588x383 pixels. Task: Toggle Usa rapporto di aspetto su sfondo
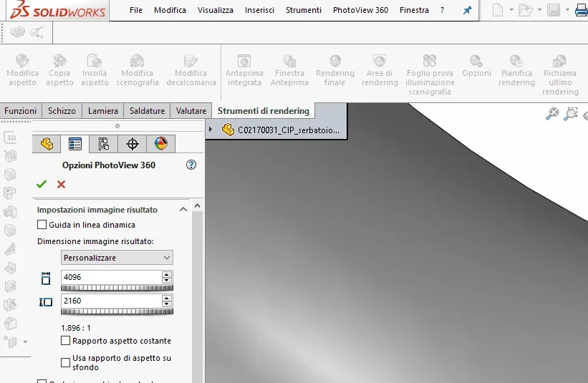pos(66,362)
